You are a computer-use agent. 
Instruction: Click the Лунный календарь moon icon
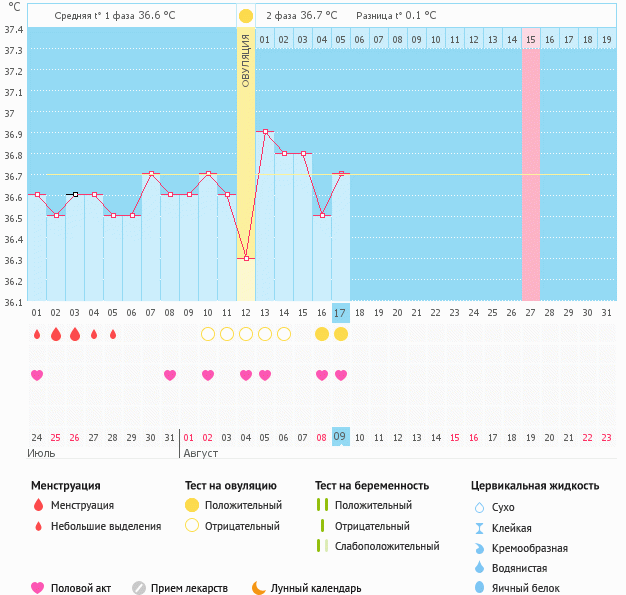(x=259, y=588)
